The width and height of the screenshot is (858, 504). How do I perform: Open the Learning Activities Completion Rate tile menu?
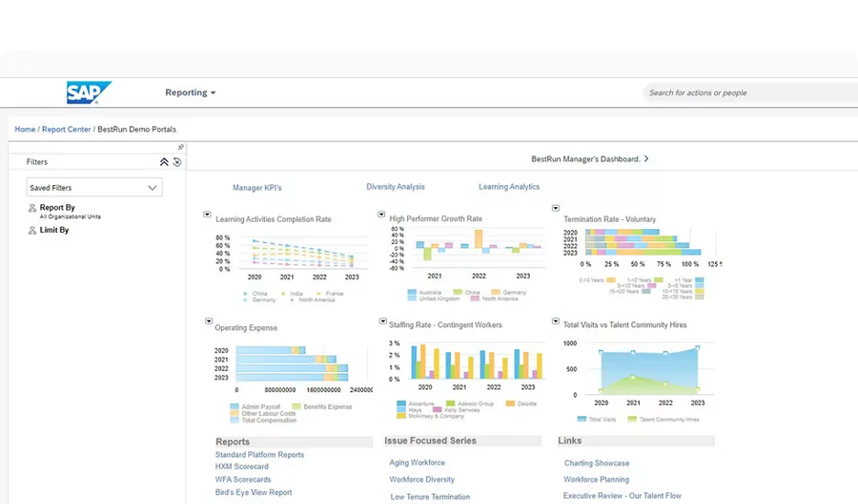(207, 214)
